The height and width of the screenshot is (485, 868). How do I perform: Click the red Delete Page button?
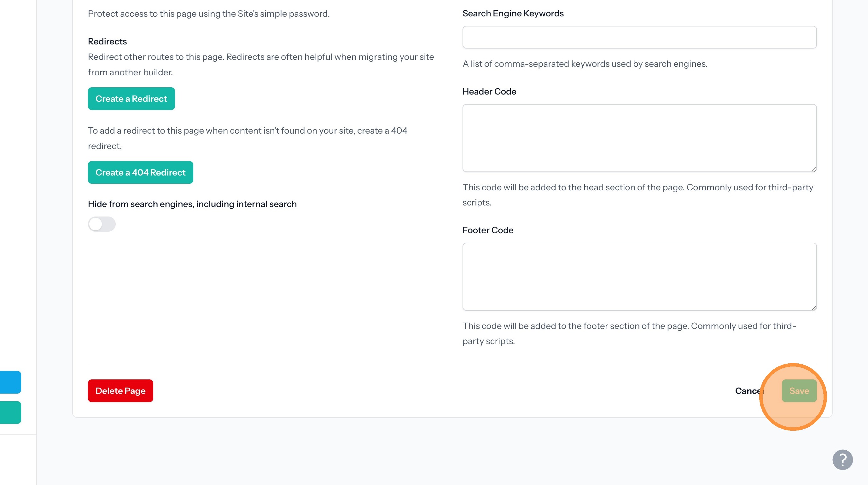120,391
